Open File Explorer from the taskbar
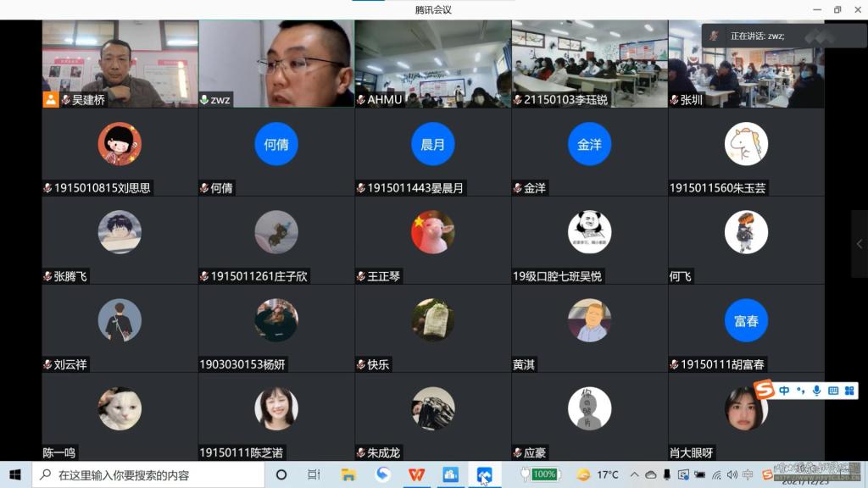This screenshot has height=488, width=868. point(348,474)
